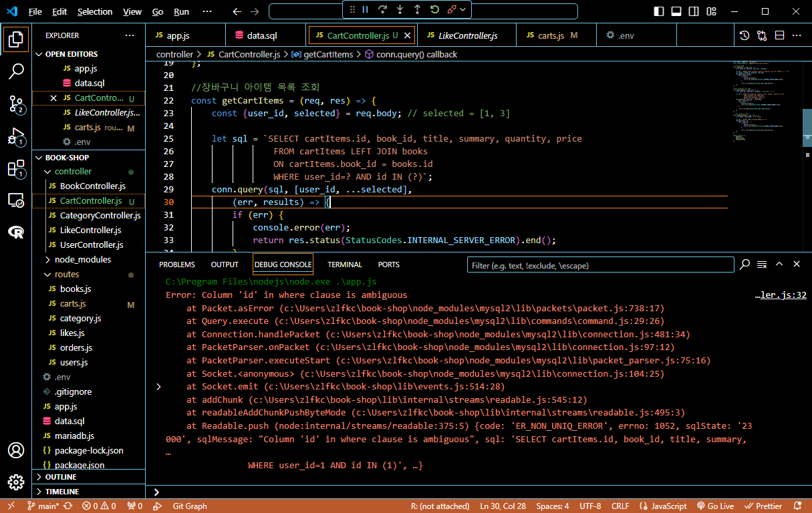Open the File menu
Image resolution: width=812 pixels, height=513 pixels.
click(35, 11)
